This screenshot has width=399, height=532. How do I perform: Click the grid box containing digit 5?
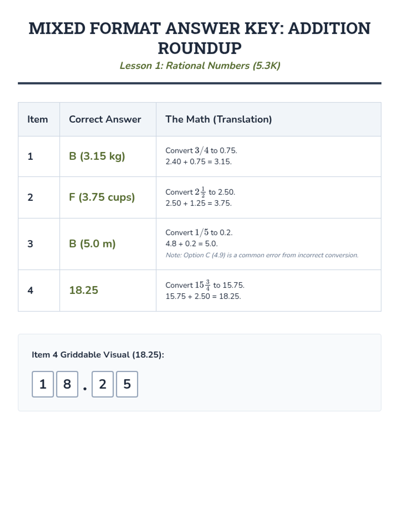tap(127, 384)
